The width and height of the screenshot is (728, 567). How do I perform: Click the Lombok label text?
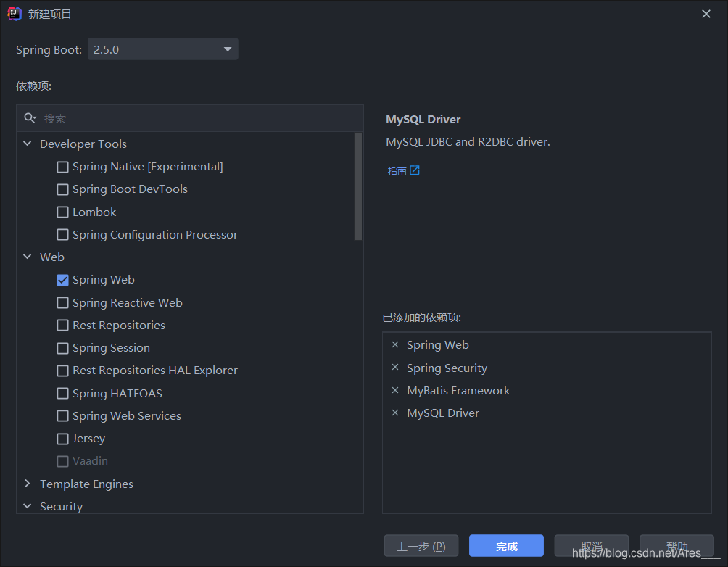coord(94,212)
